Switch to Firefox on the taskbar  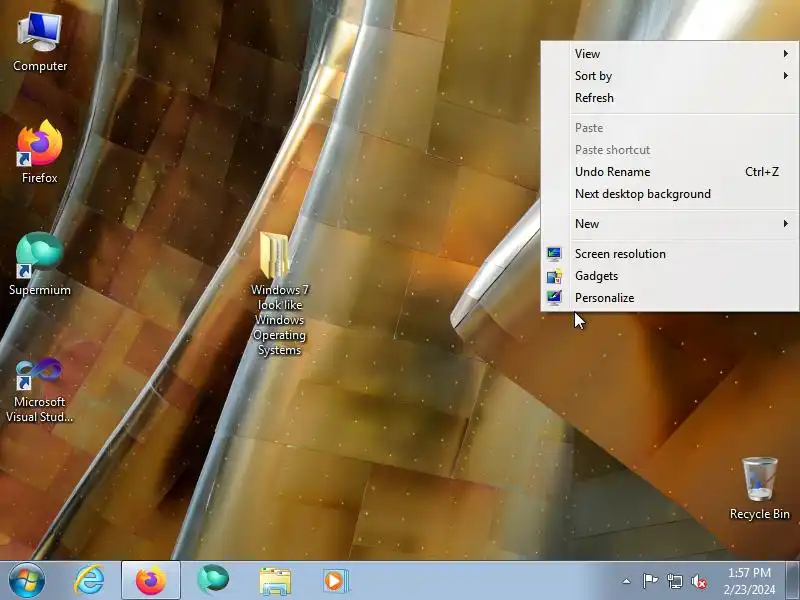151,581
